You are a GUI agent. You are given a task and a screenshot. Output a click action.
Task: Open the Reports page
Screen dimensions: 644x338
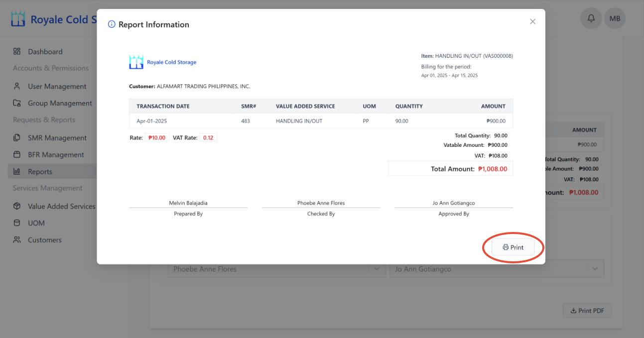tap(52, 172)
